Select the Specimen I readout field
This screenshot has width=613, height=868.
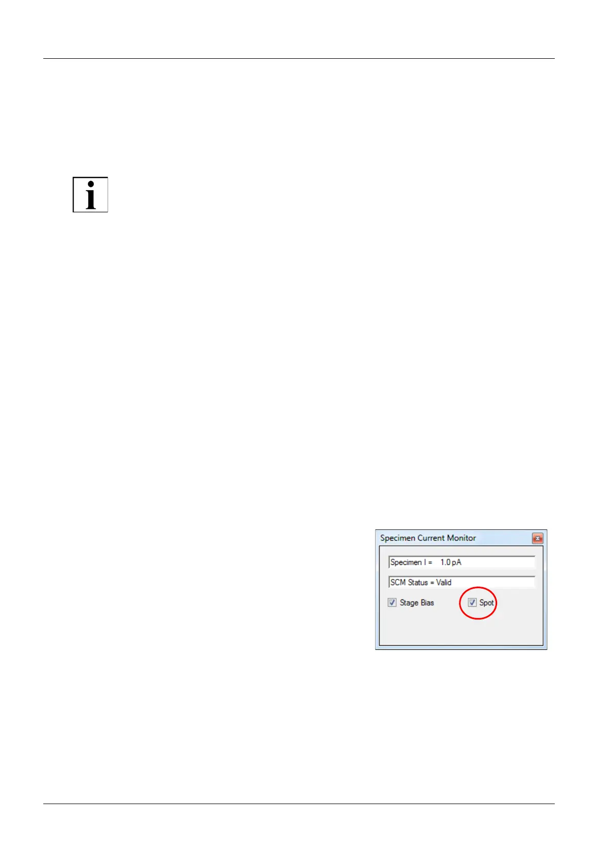tap(462, 562)
